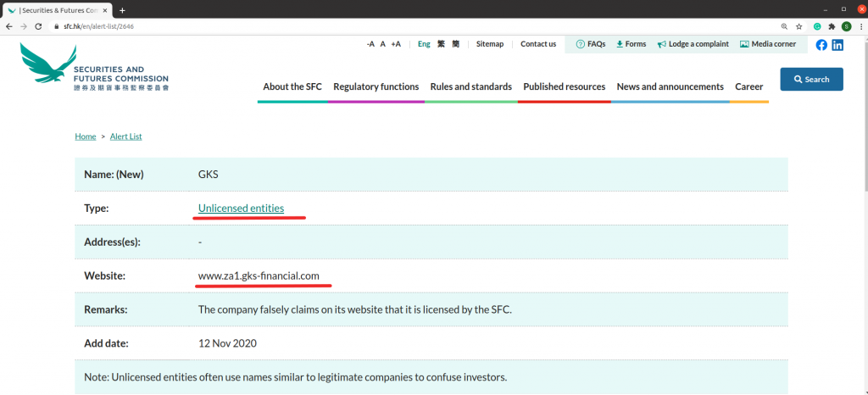Screen dimensions: 868x395
Task: Switch language to Eng
Action: pos(424,44)
